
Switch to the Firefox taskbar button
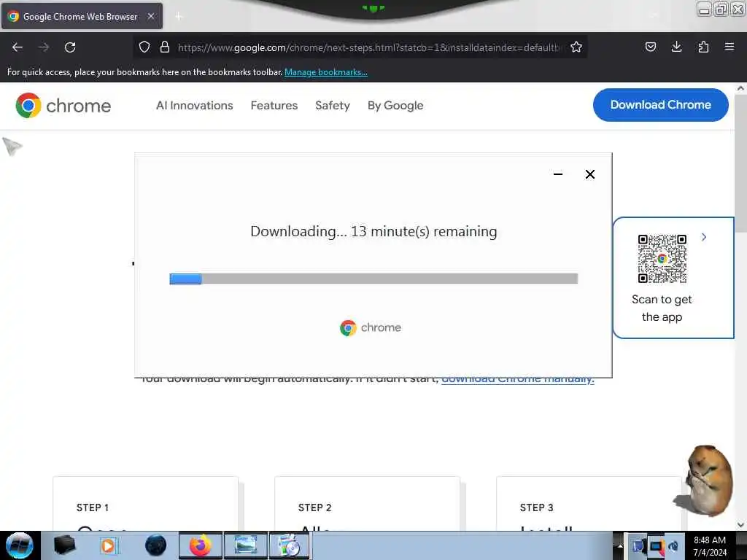coord(201,545)
